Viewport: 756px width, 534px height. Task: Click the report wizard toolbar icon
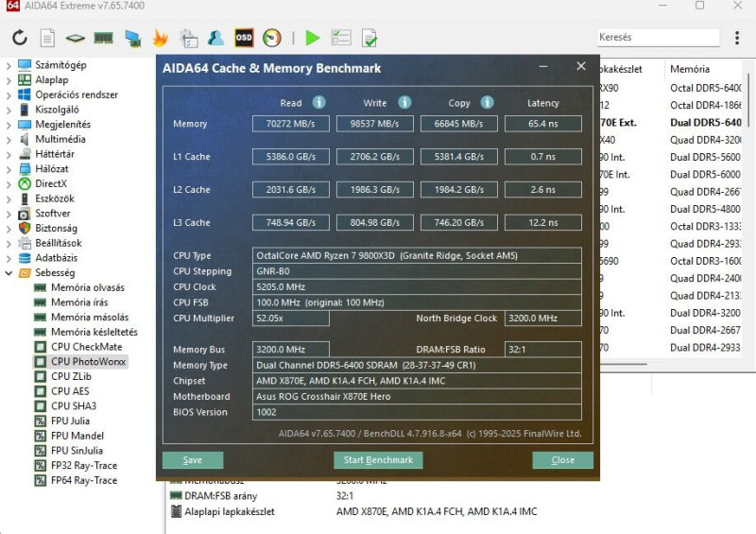pos(188,38)
